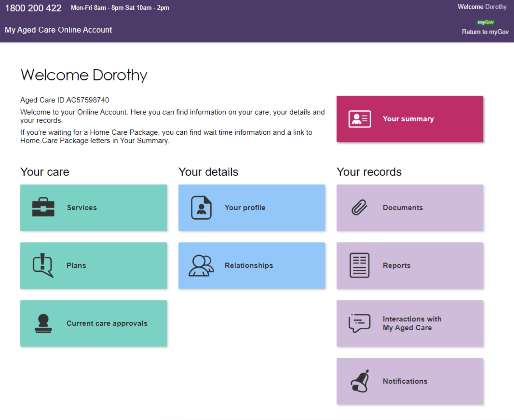This screenshot has width=514, height=420.
Task: Open the Services label in Your care
Action: [x=82, y=208]
